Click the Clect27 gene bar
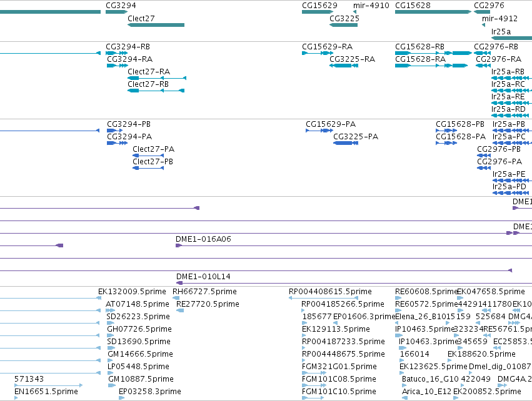Screen dimensions: 532x401 point(156,25)
